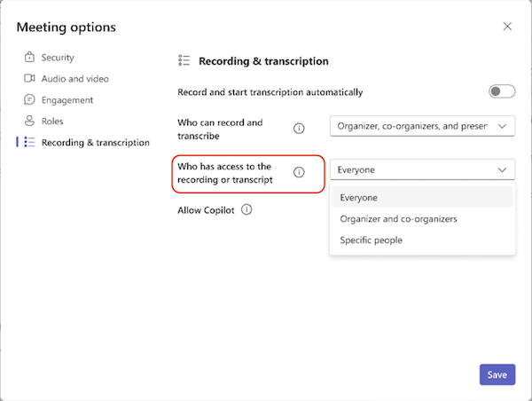Click the info icon next to Allow Copilot

pos(246,210)
